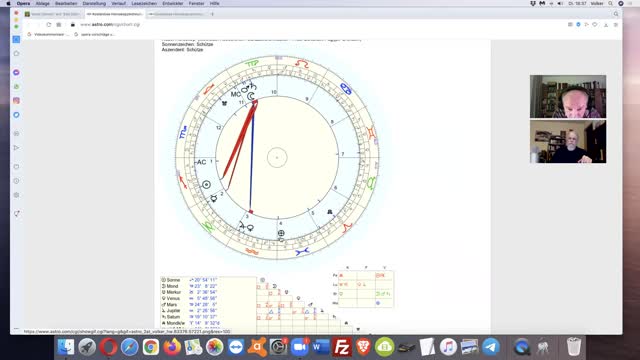This screenshot has height=360, width=640.
Task: Open Spotlight search in menu bar
Action: (611, 3)
